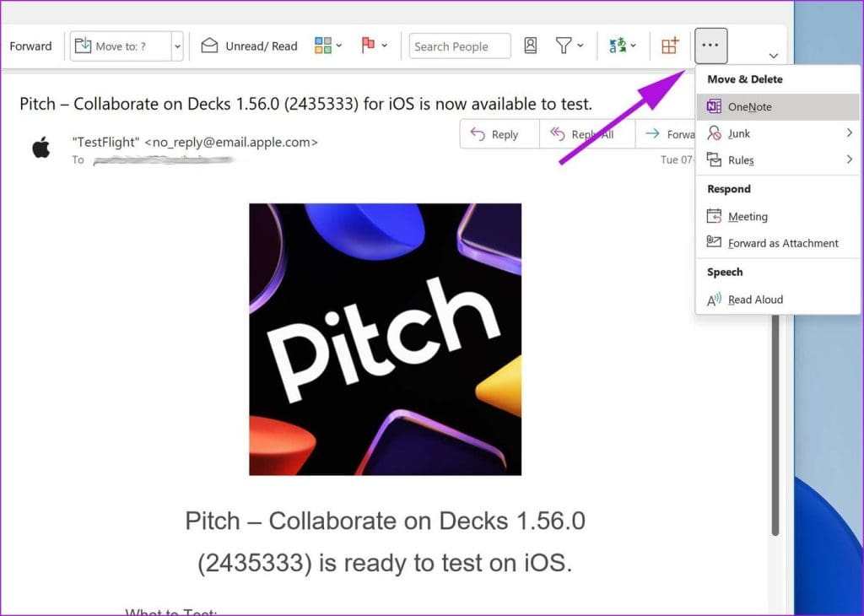This screenshot has width=864, height=616.
Task: Expand the Rules submenu
Action: coord(740,159)
